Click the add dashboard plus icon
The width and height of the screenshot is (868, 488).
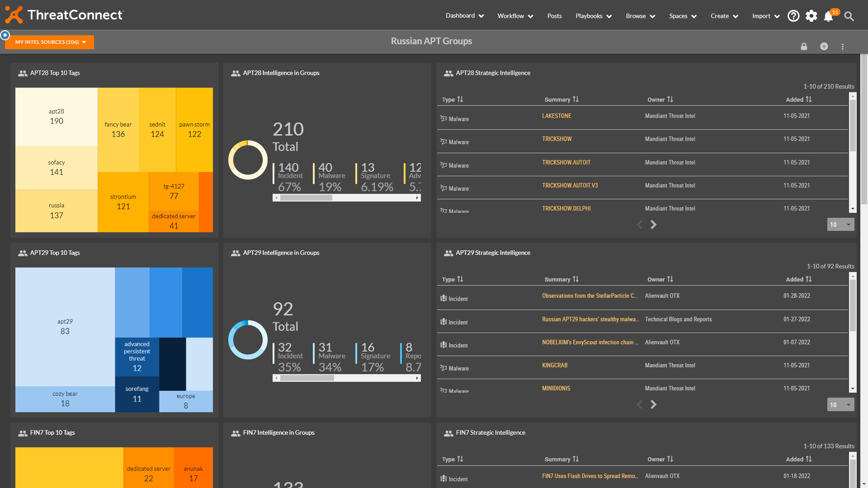[824, 47]
